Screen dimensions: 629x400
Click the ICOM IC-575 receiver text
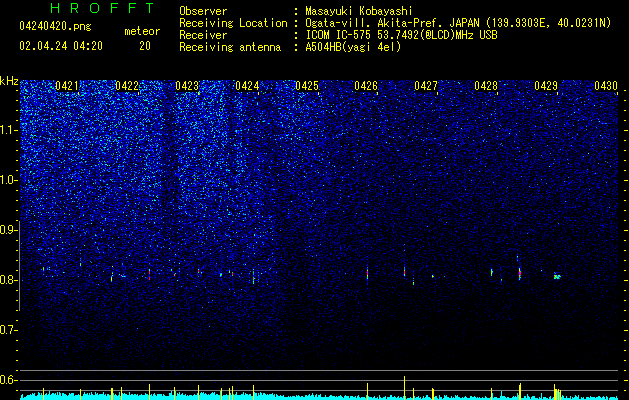pyautogui.click(x=401, y=35)
